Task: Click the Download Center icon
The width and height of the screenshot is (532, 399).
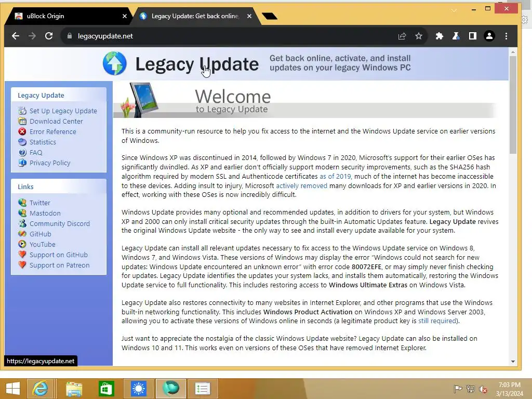Action: point(22,121)
